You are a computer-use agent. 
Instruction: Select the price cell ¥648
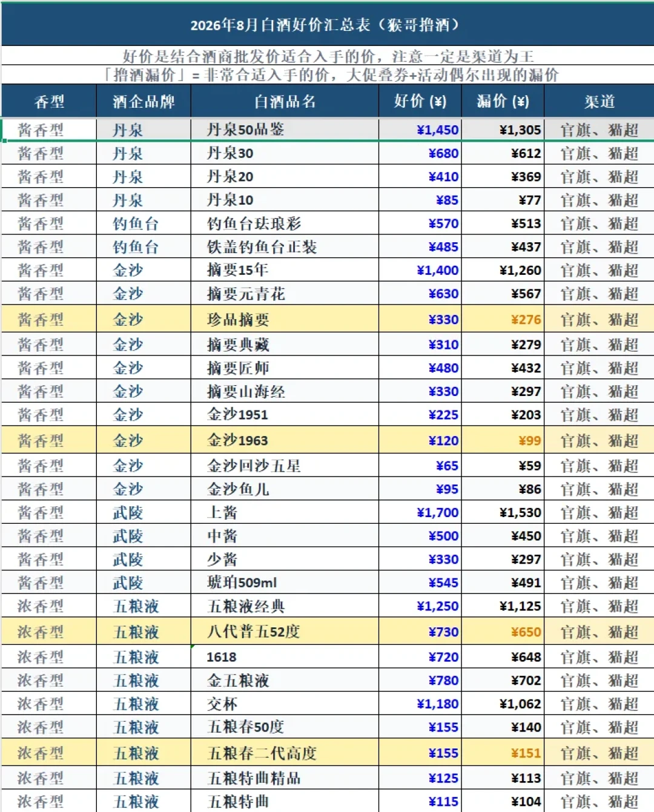[x=503, y=657]
